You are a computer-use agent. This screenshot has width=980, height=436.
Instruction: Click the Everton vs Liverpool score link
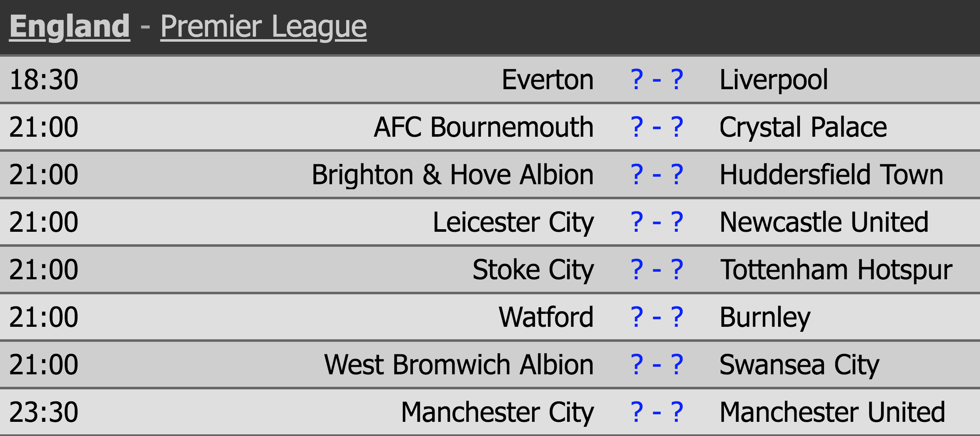click(x=657, y=80)
